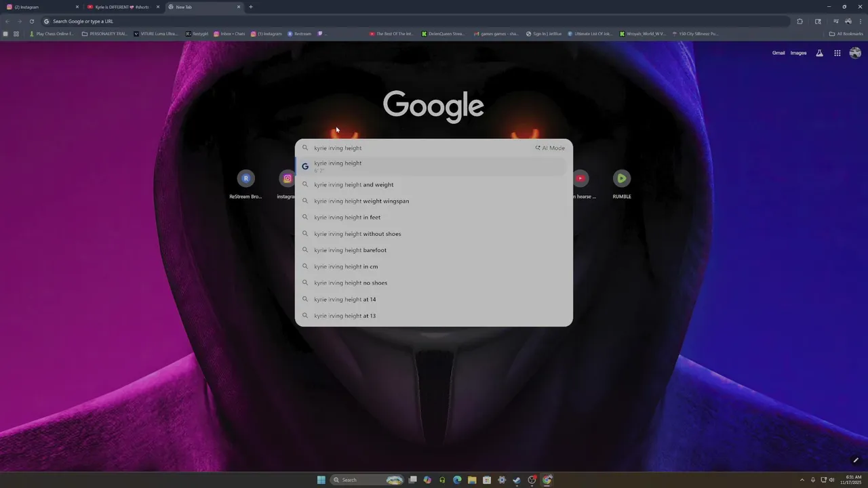Viewport: 868px width, 488px height.
Task: Open the bookmarks bar apps grid icon
Action: click(16, 33)
